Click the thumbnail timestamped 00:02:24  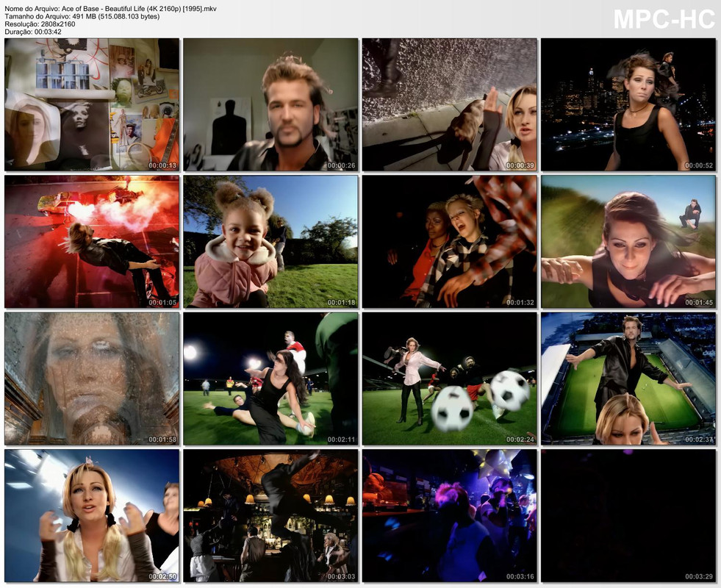(450, 379)
